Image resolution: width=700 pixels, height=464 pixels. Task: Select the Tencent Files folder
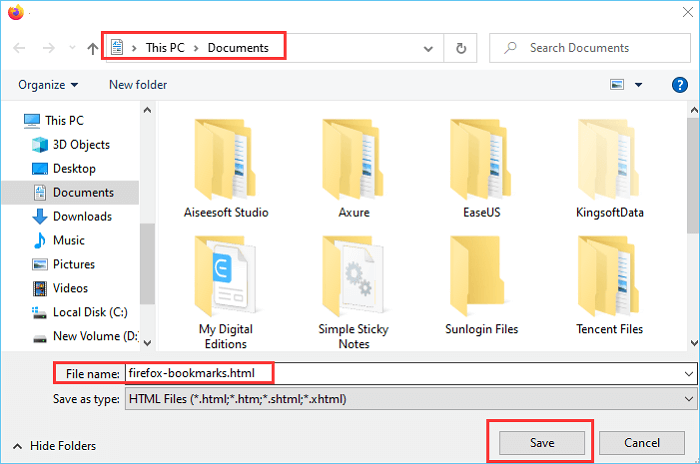[609, 286]
